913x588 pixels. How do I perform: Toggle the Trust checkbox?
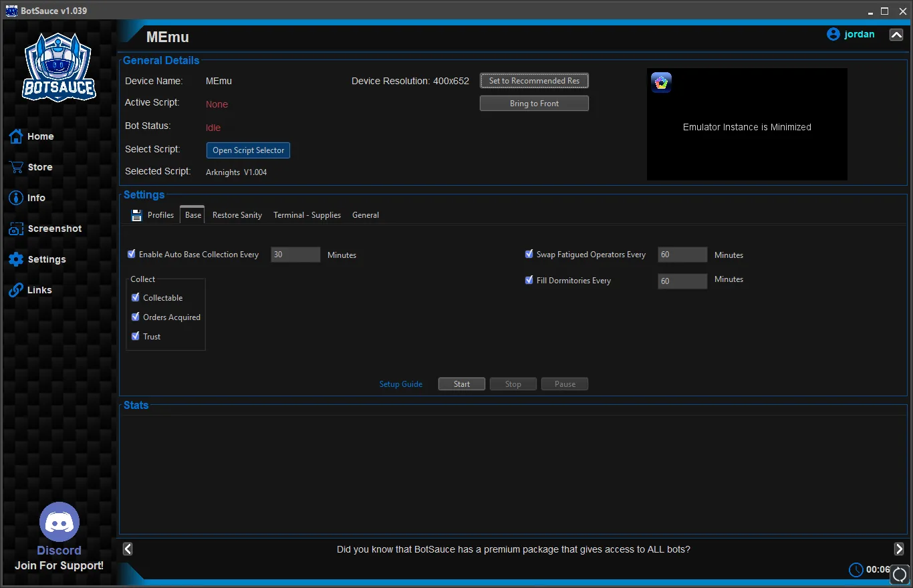pos(136,336)
